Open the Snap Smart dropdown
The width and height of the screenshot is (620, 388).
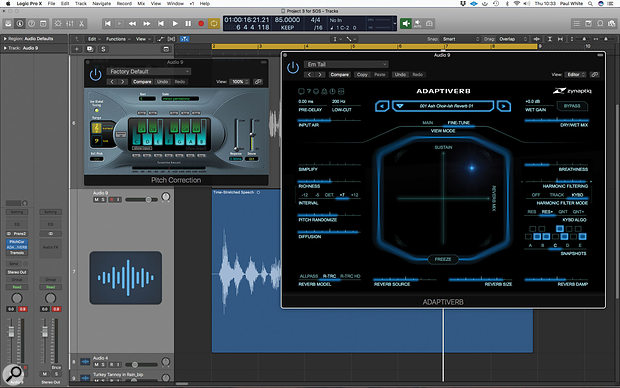pos(461,39)
